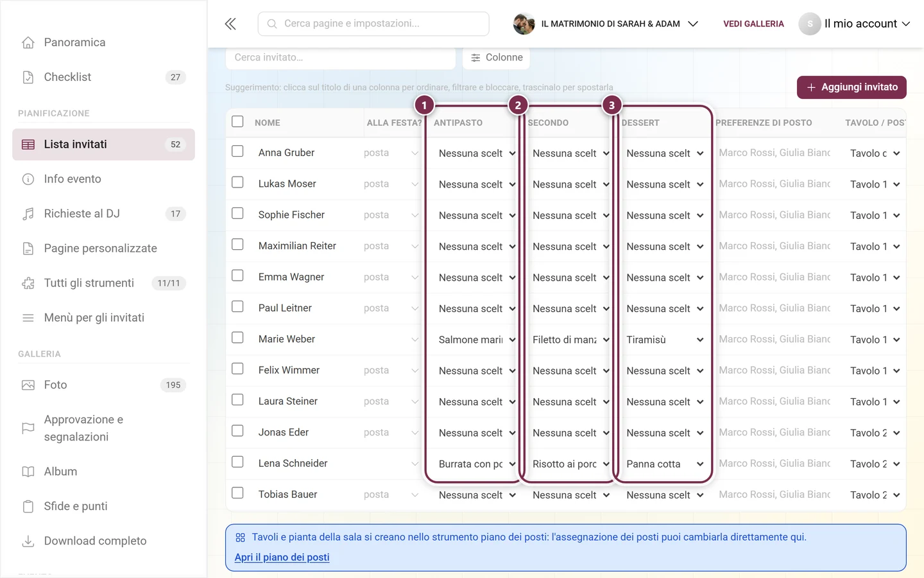Tick the checkbox for Anna Gruber
924x578 pixels.
tap(237, 152)
